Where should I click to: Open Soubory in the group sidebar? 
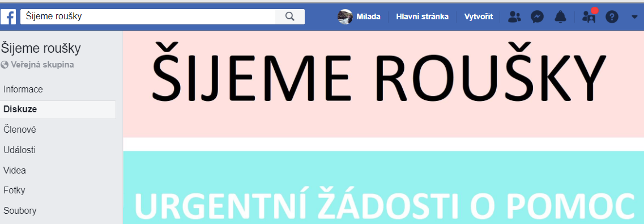(20, 211)
